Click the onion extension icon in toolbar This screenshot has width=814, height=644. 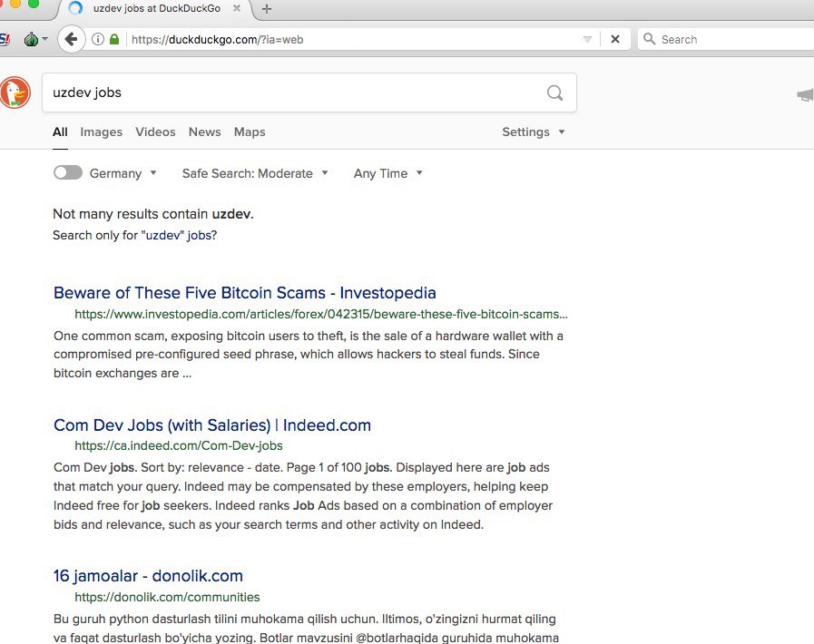point(31,39)
